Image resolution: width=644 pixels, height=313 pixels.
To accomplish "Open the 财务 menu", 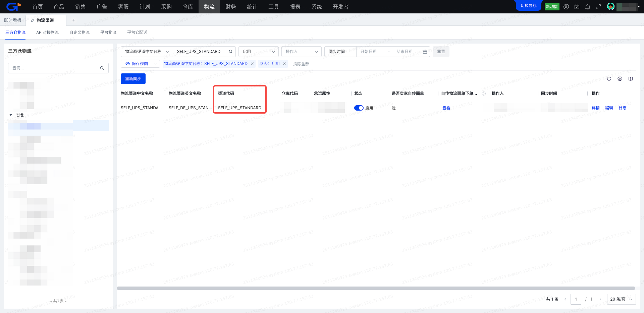I will [231, 7].
